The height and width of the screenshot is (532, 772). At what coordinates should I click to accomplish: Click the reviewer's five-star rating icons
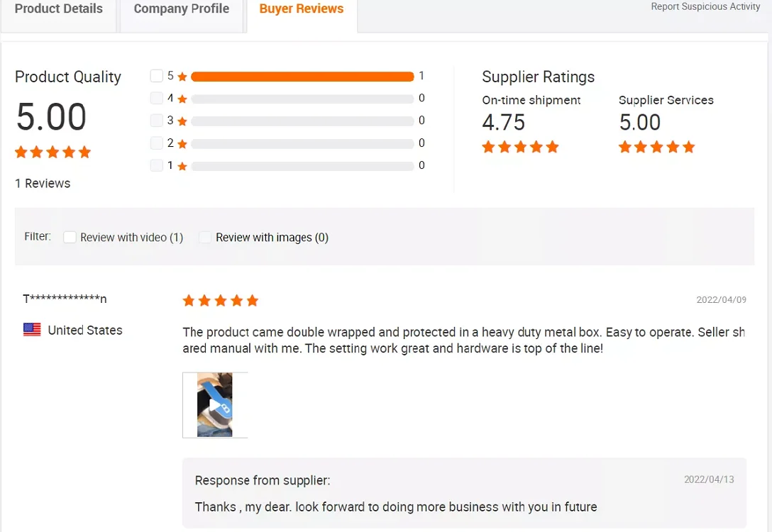coord(220,301)
